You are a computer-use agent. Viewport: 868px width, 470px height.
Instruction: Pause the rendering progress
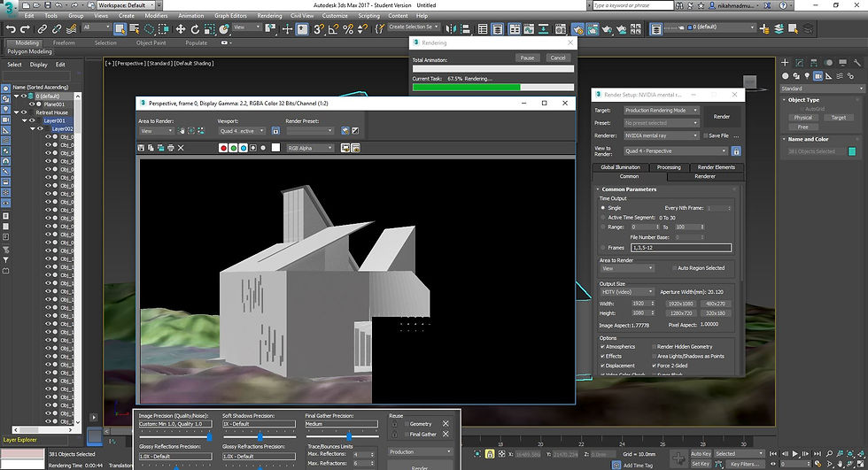click(528, 58)
